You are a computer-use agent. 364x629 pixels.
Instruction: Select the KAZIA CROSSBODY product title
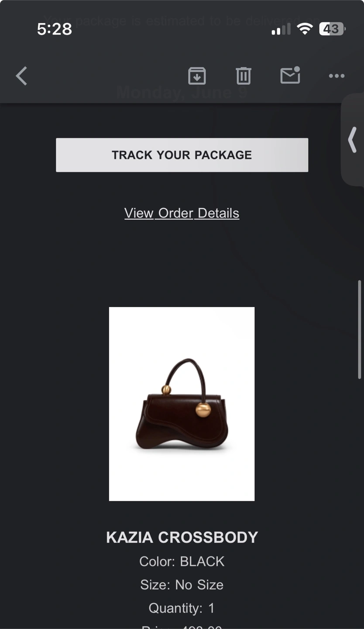[182, 537]
